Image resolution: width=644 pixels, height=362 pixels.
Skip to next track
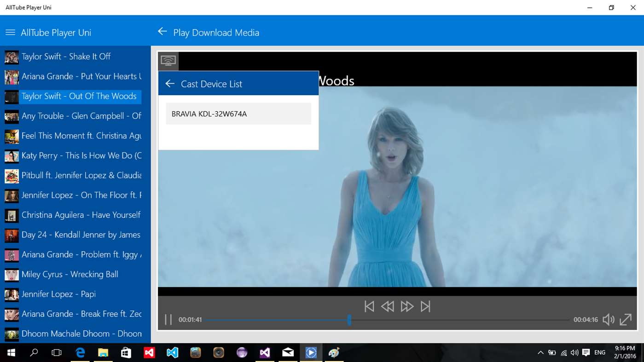click(425, 306)
